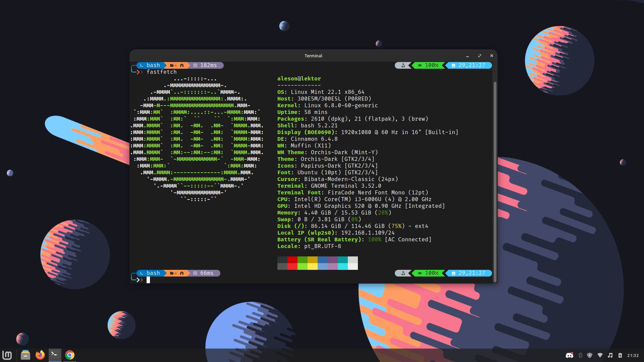Pick the gold yellow color block
Viewport: 644px width, 362px height.
click(x=313, y=260)
